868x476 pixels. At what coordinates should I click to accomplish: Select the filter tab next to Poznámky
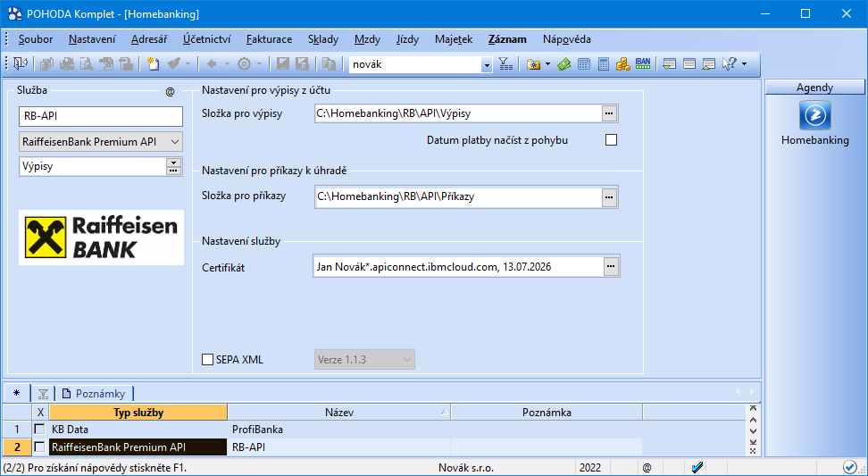43,394
